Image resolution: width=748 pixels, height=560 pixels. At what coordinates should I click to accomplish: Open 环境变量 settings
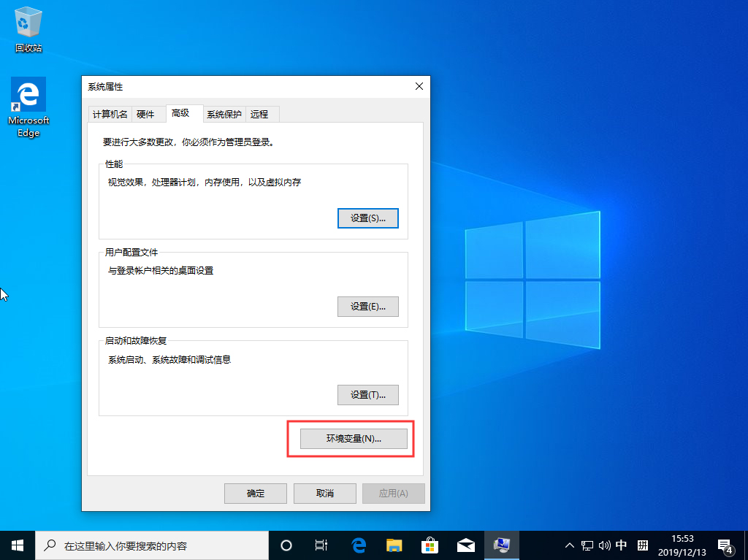tap(354, 438)
